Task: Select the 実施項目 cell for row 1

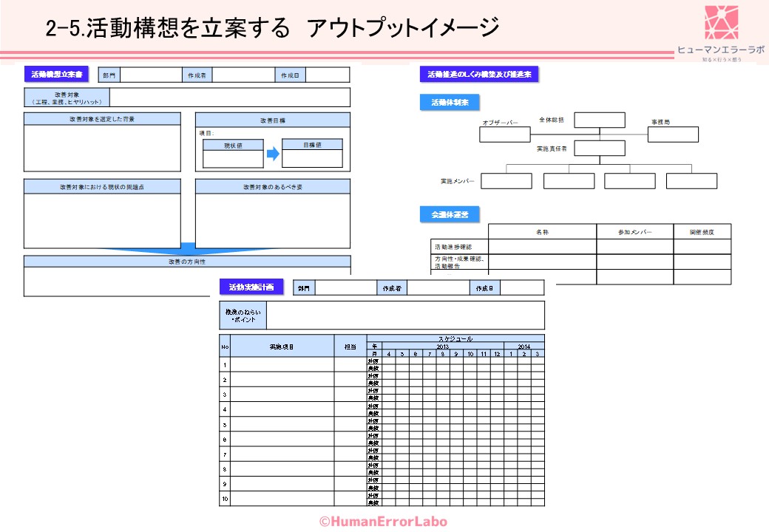Action: 282,364
